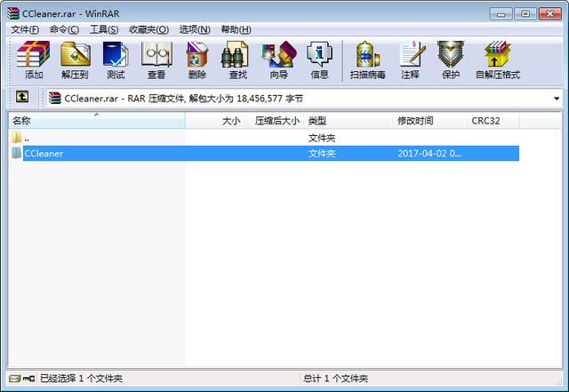Sort by 类型 column header
The width and height of the screenshot is (569, 392).
pos(349,121)
